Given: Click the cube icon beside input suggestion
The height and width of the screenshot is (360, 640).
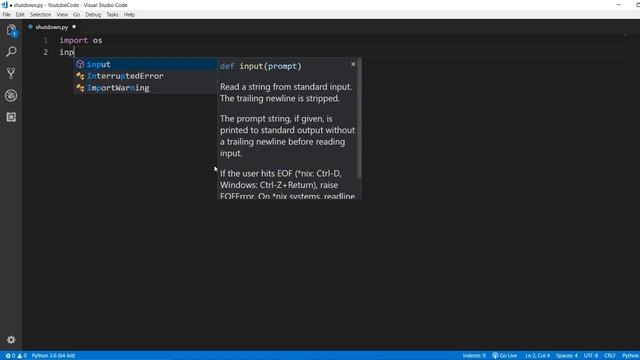Looking at the screenshot, I should 80,64.
